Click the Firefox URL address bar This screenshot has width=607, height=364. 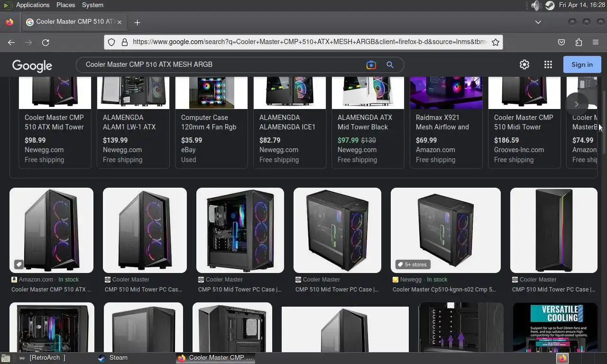pyautogui.click(x=309, y=42)
